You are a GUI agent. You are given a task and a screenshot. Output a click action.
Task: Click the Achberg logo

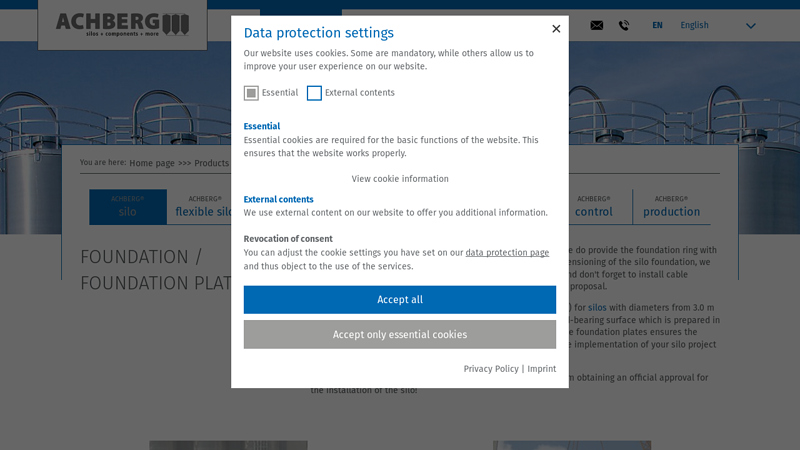coord(122,24)
